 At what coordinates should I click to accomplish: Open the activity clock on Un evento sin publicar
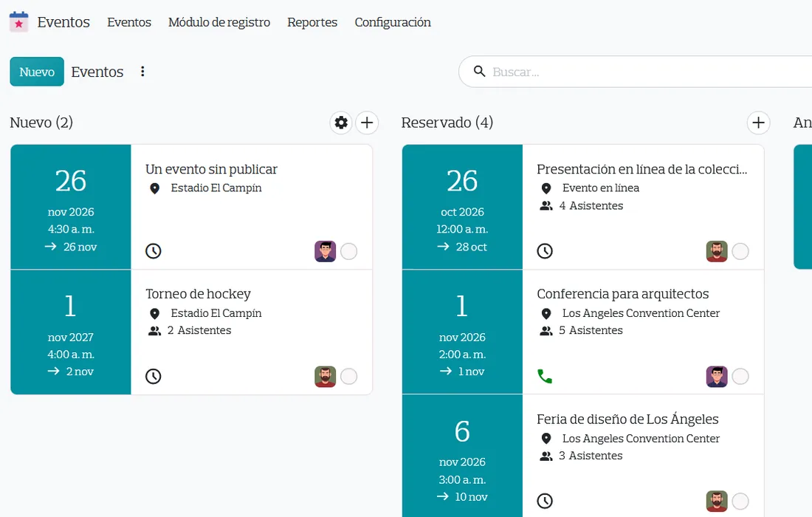coord(154,251)
